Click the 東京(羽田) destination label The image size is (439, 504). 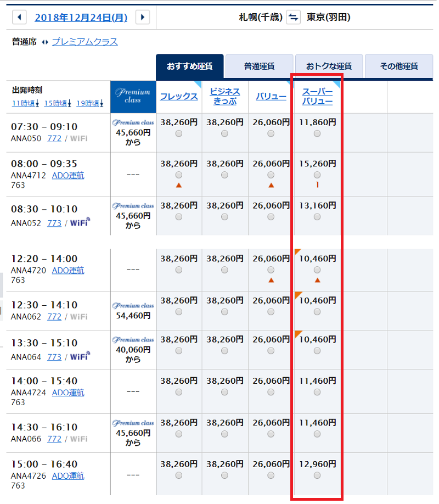(329, 17)
